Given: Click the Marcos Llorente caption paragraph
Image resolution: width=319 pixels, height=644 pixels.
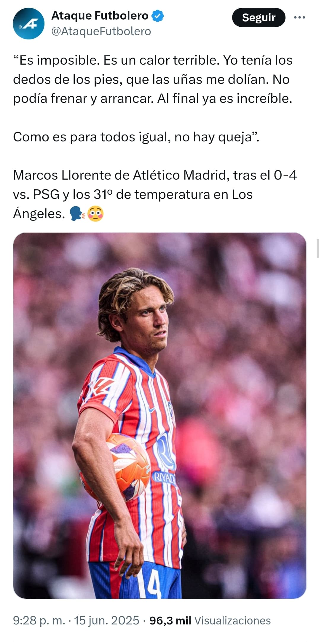Looking at the screenshot, I should (155, 194).
